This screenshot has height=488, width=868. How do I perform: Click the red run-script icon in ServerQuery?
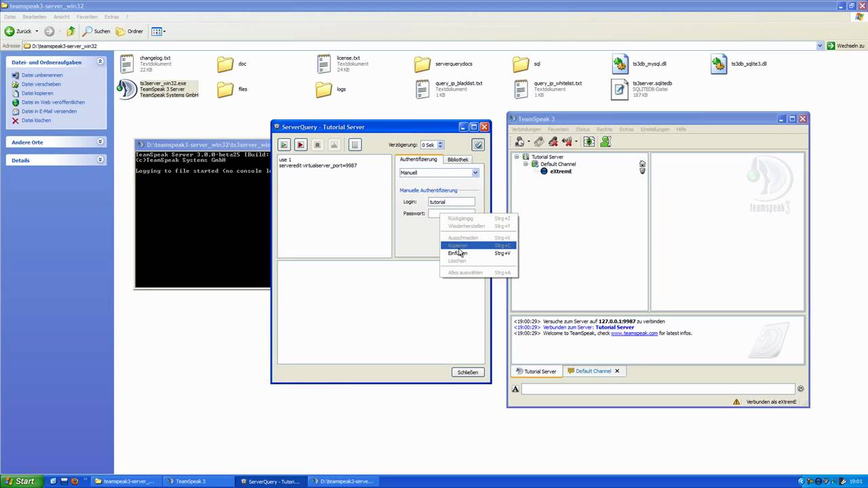point(300,144)
